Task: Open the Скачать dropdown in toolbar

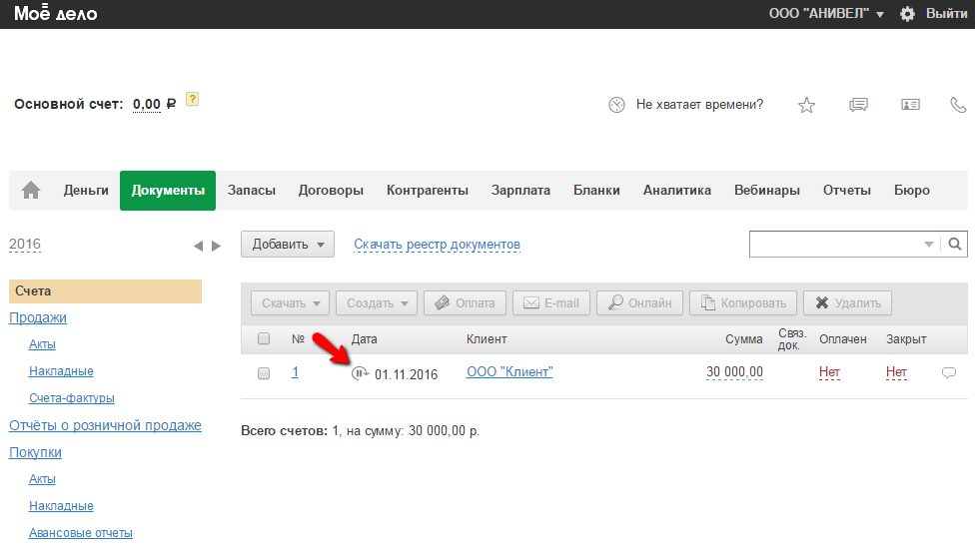Action: tap(291, 303)
